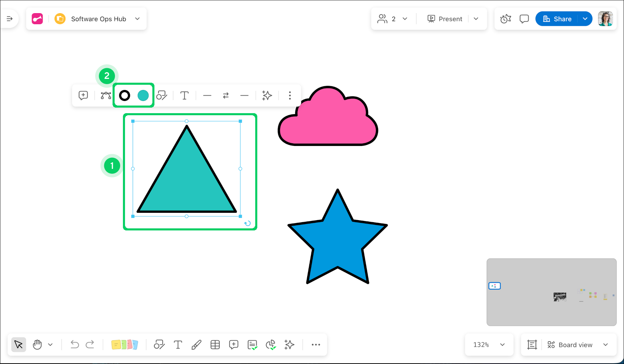Select the table tool

[x=215, y=345]
